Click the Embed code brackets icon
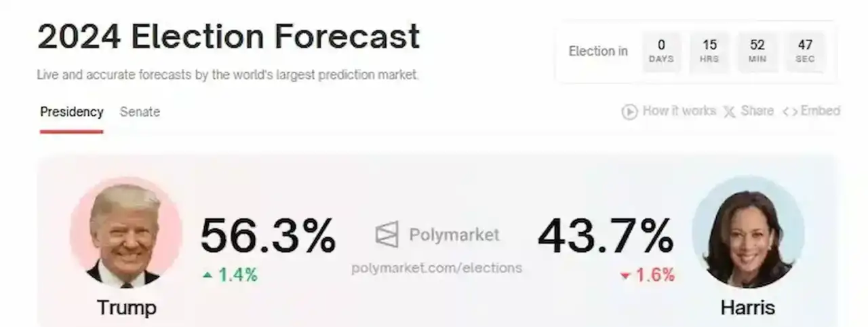 pos(789,112)
